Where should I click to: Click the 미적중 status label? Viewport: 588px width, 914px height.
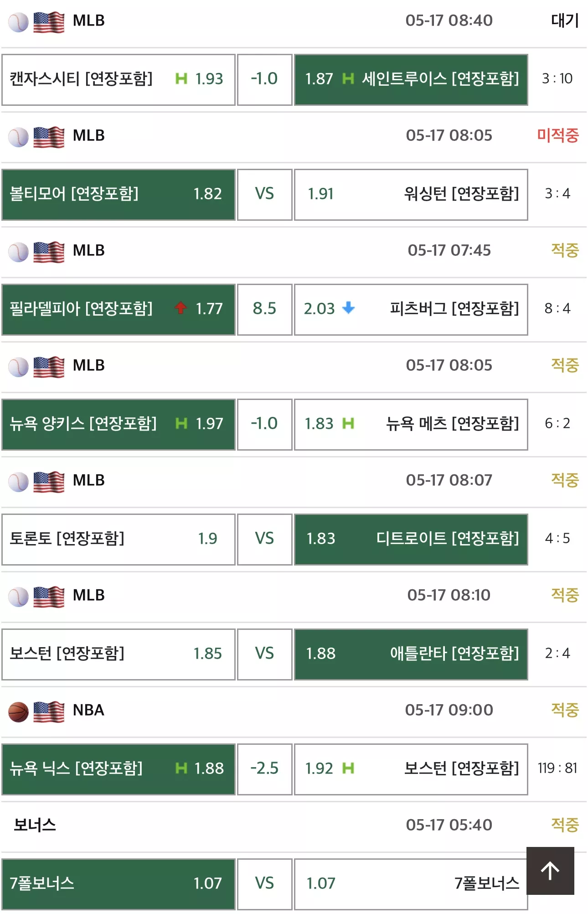558,135
